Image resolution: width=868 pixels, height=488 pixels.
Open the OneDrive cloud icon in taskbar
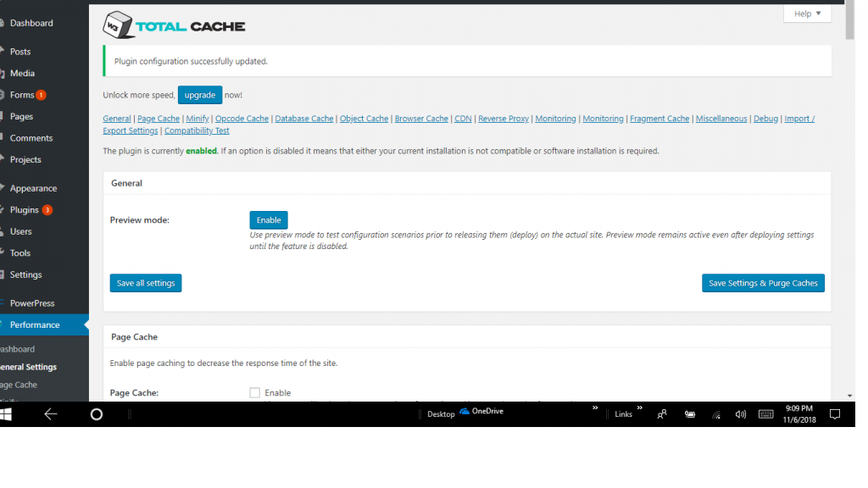465,411
